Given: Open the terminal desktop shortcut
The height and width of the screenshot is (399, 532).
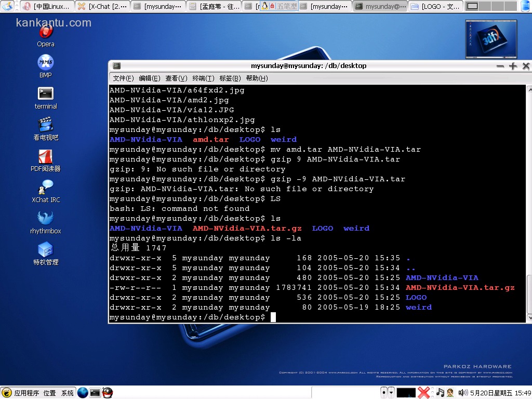Looking at the screenshot, I should pos(46,94).
